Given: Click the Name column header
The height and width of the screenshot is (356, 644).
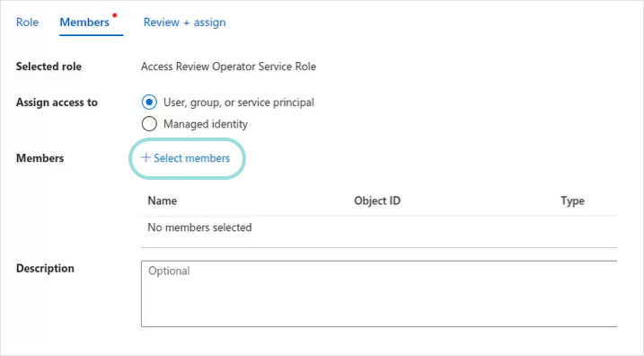Looking at the screenshot, I should [x=163, y=200].
